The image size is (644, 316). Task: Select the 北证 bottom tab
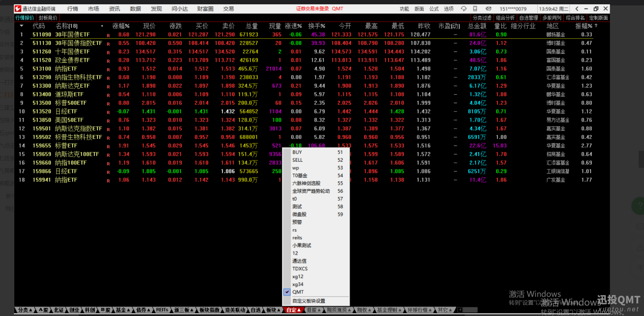(59, 310)
